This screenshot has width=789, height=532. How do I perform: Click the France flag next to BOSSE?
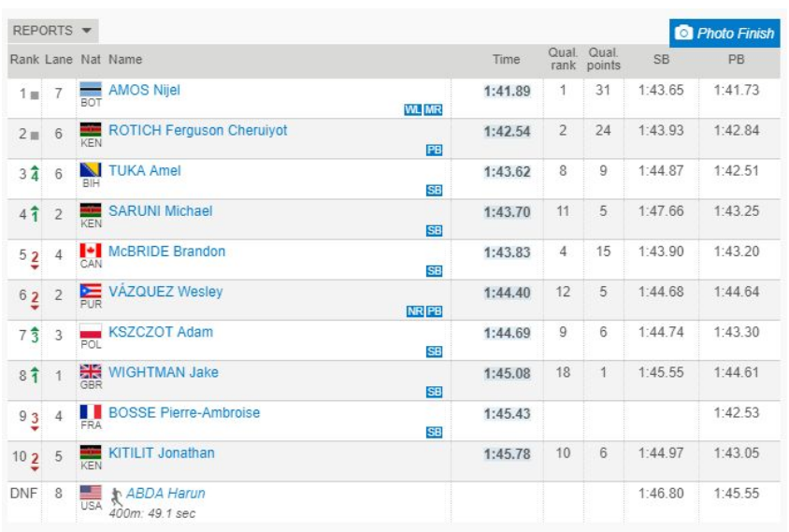(91, 411)
